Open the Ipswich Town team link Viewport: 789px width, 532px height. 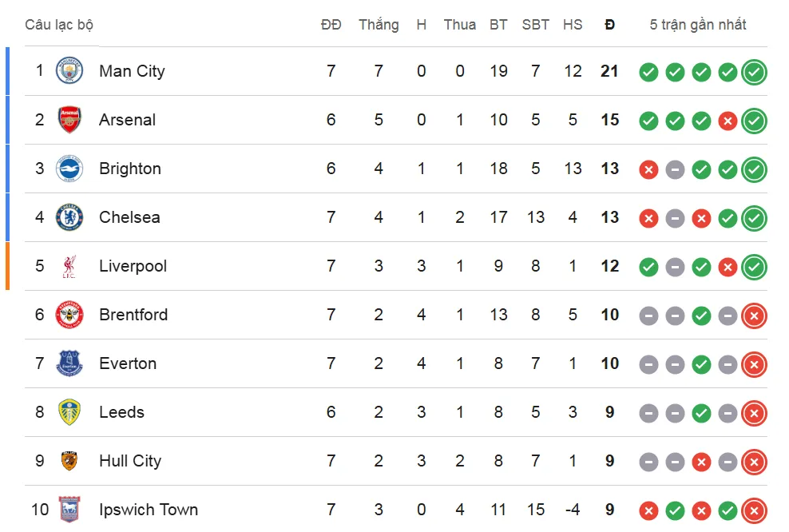pyautogui.click(x=149, y=510)
